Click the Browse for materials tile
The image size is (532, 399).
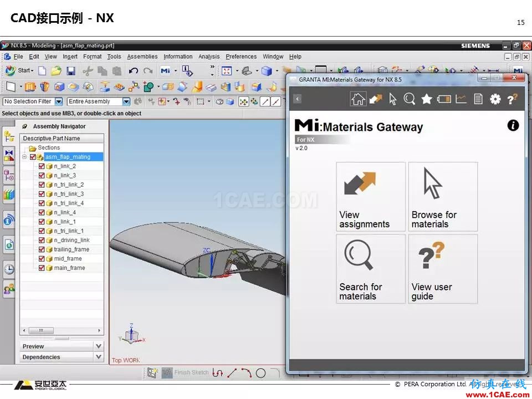tap(443, 197)
